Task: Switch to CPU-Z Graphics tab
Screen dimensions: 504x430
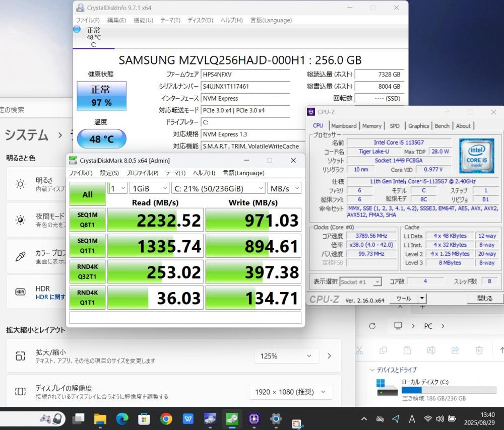Action: pyautogui.click(x=418, y=126)
